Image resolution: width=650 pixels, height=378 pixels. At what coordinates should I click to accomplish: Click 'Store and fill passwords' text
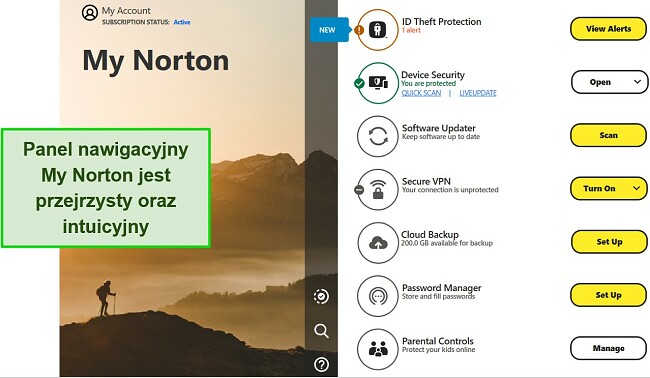pyautogui.click(x=438, y=296)
